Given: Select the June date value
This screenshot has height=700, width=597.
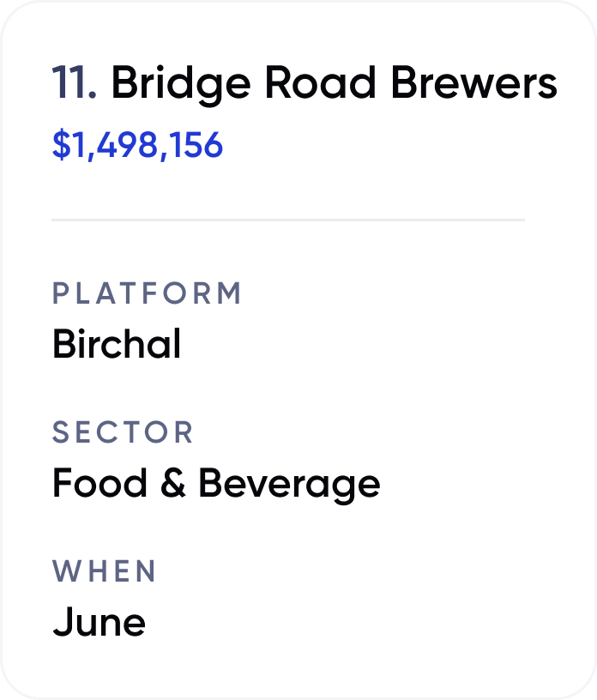Looking at the screenshot, I should point(99,621).
